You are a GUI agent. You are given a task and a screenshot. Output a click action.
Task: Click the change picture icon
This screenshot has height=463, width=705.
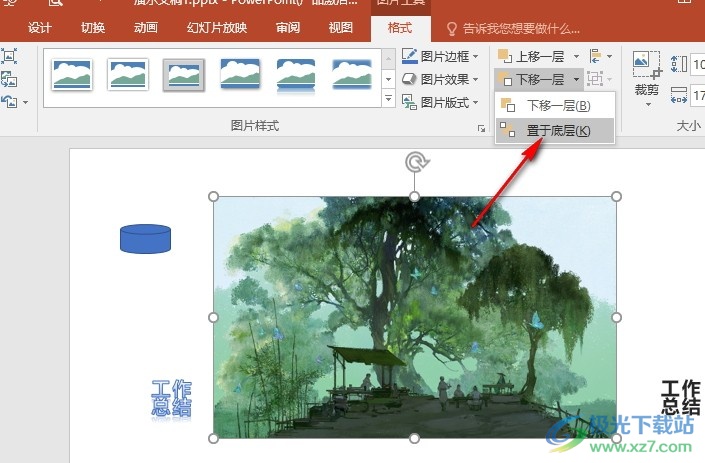(9, 79)
